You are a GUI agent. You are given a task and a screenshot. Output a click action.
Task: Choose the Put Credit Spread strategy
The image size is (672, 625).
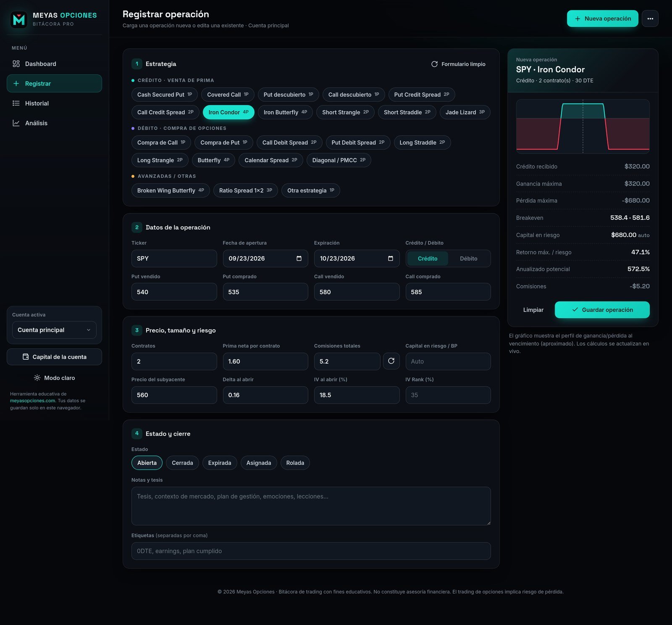[x=422, y=95]
